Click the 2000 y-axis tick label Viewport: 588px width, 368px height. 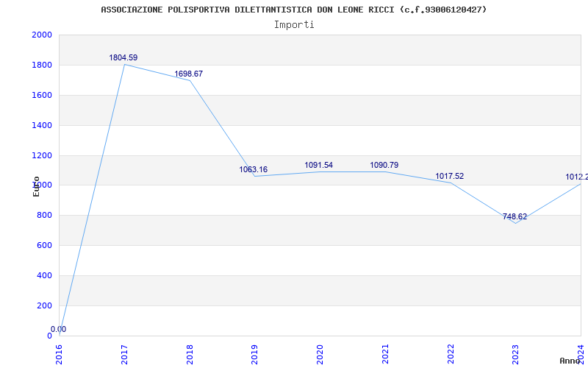click(x=42, y=35)
